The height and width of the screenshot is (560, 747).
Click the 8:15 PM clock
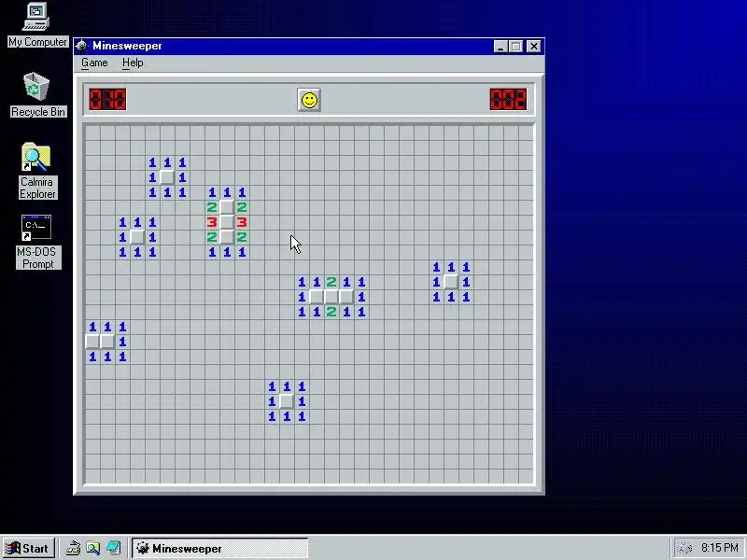[719, 548]
